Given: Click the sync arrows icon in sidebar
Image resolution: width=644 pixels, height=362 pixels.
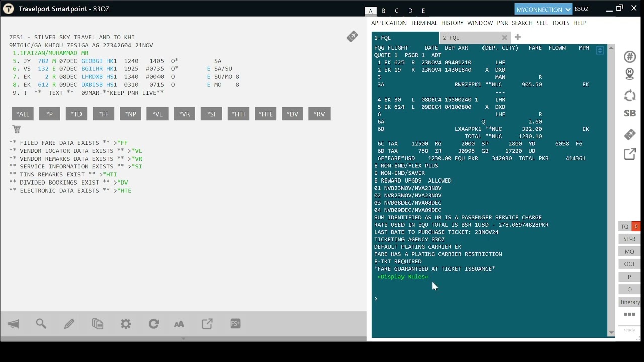Looking at the screenshot, I should (630, 96).
